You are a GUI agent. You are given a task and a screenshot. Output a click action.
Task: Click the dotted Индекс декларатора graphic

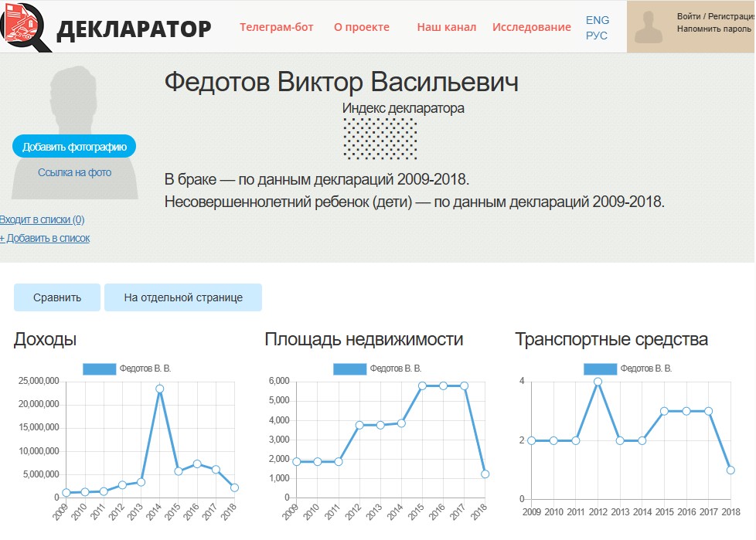pos(380,139)
